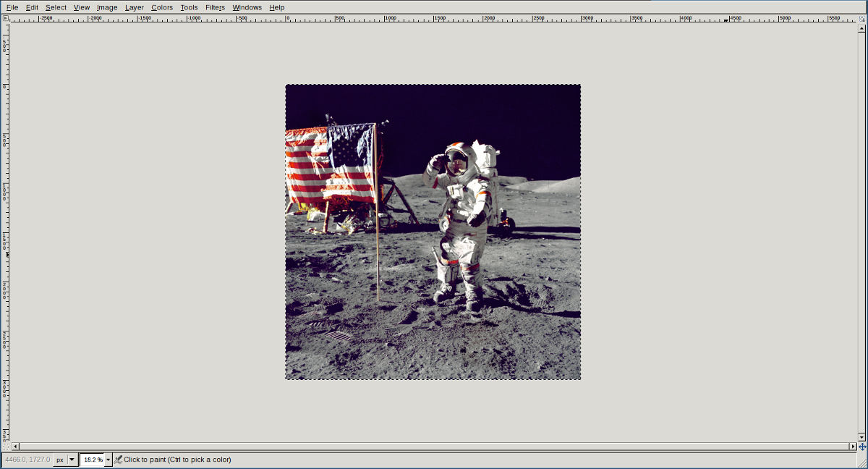Click the vertical scrollbar up arrow
The image size is (868, 469).
[861, 28]
